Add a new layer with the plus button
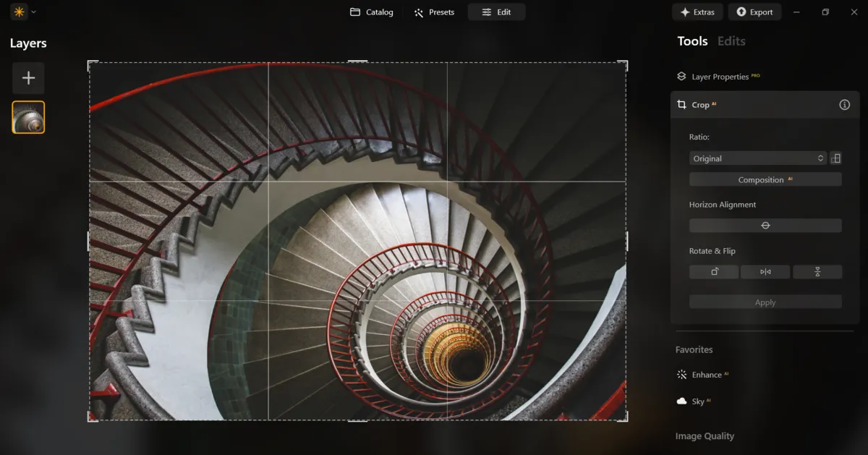The image size is (868, 455). tap(28, 77)
